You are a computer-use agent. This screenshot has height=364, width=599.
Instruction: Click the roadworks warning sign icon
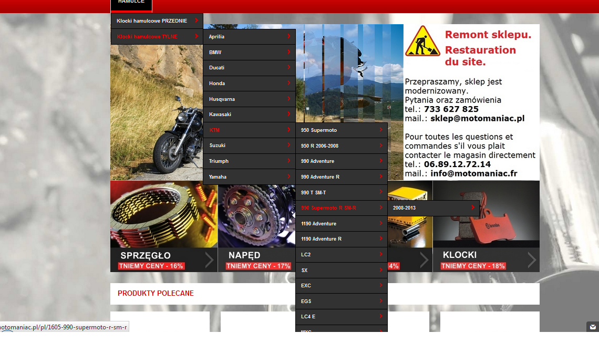pos(422,41)
